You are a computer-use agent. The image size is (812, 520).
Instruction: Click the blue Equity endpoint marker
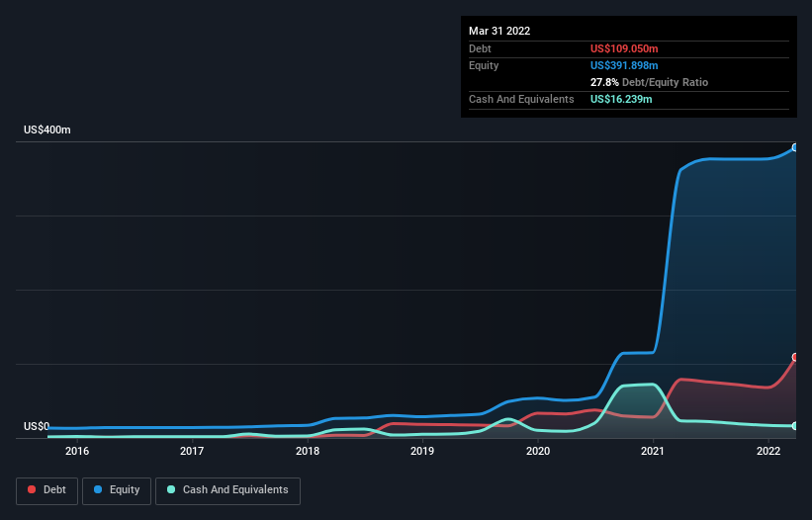pos(795,147)
